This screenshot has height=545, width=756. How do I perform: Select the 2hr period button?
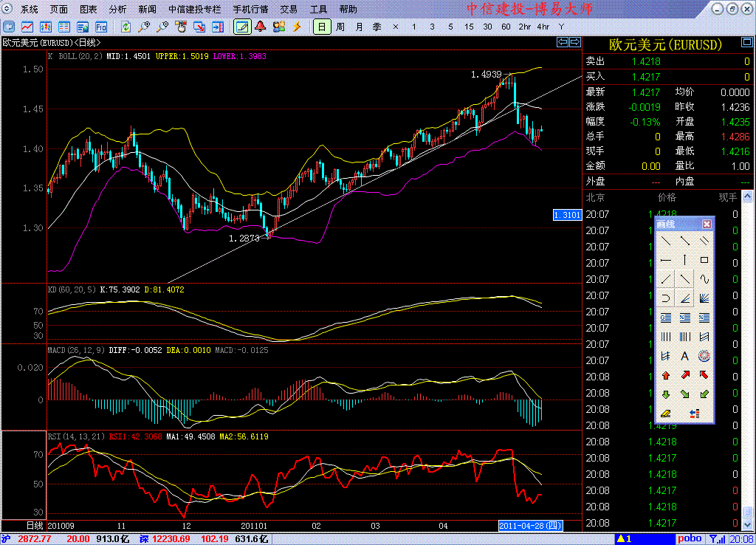tap(525, 27)
